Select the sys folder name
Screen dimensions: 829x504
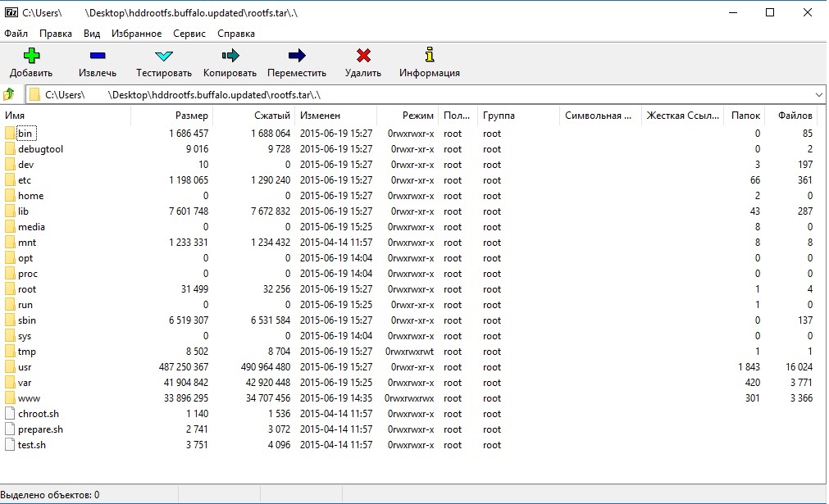pyautogui.click(x=25, y=336)
